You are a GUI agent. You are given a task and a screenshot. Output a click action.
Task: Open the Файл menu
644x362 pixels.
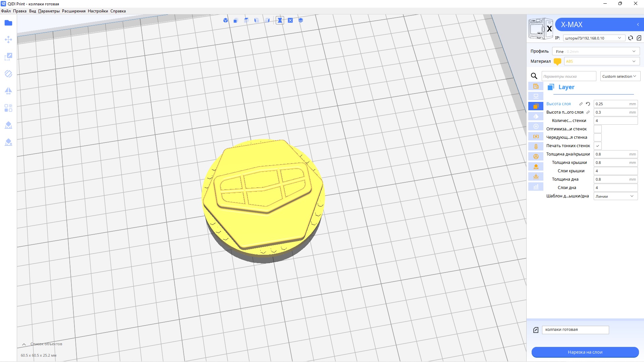[6, 11]
